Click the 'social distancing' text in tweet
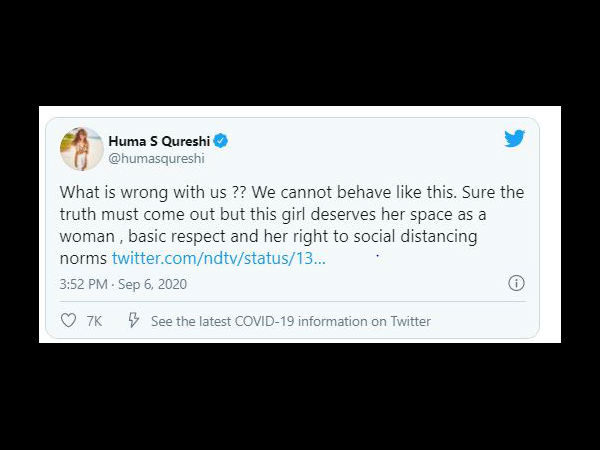This screenshot has height=450, width=600. point(416,236)
